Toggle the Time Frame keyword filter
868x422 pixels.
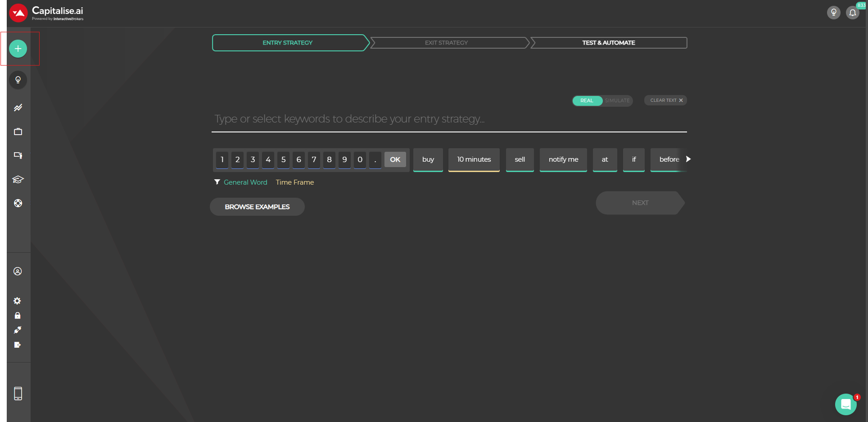click(295, 182)
